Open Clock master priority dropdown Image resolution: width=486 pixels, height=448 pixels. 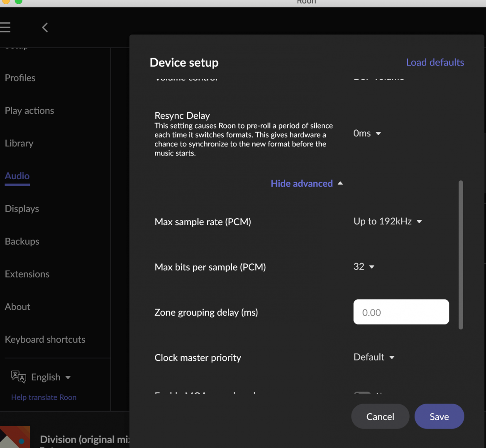click(374, 357)
